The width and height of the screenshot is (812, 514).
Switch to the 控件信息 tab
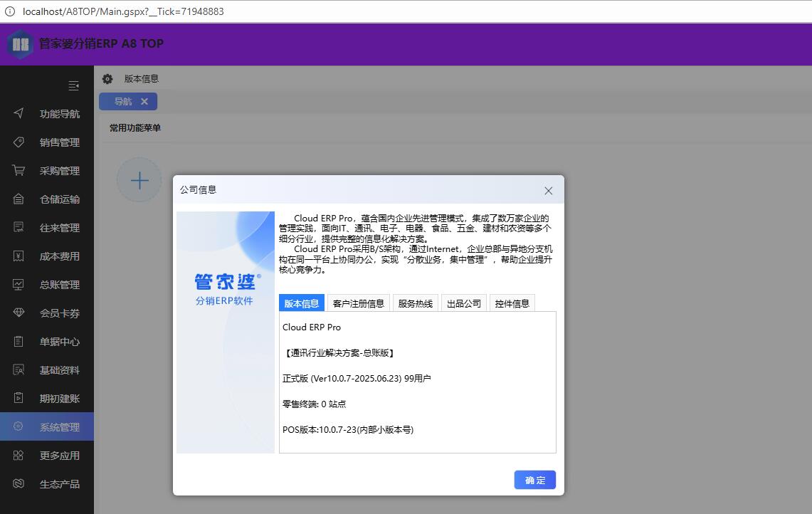(x=512, y=303)
